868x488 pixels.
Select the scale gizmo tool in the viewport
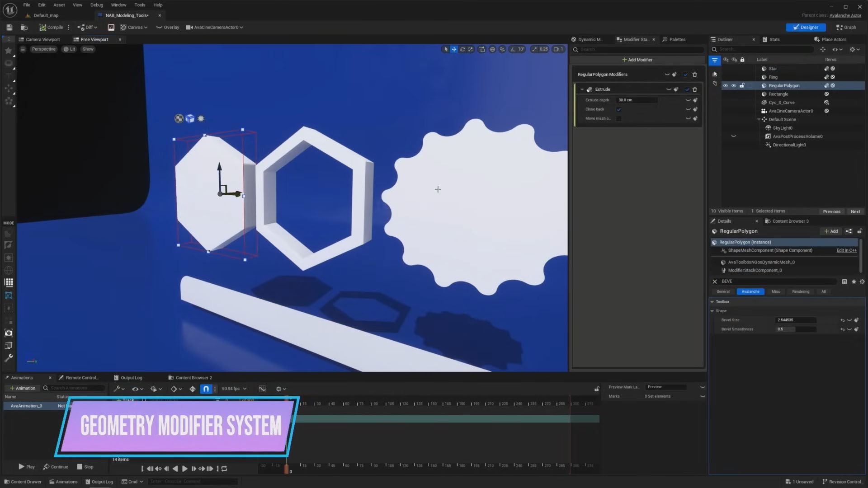pyautogui.click(x=471, y=49)
